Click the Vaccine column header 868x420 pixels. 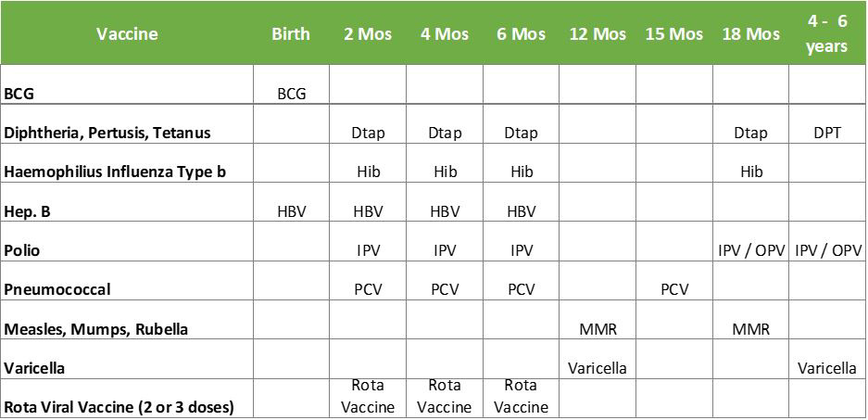tap(127, 34)
